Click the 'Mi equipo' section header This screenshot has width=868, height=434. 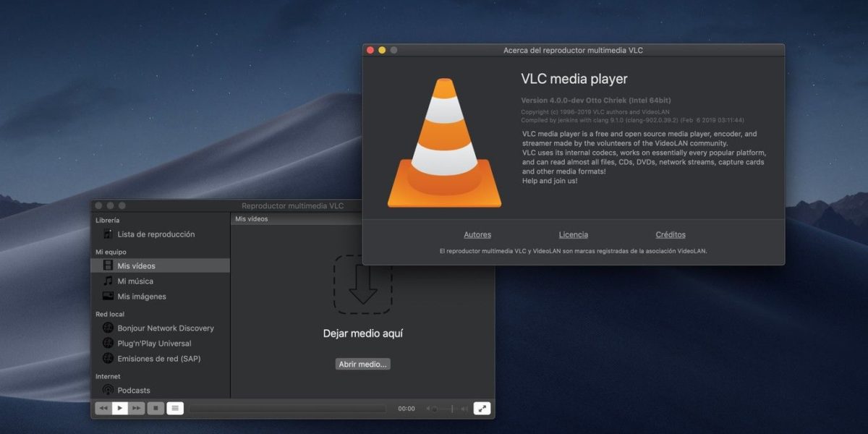[111, 252]
